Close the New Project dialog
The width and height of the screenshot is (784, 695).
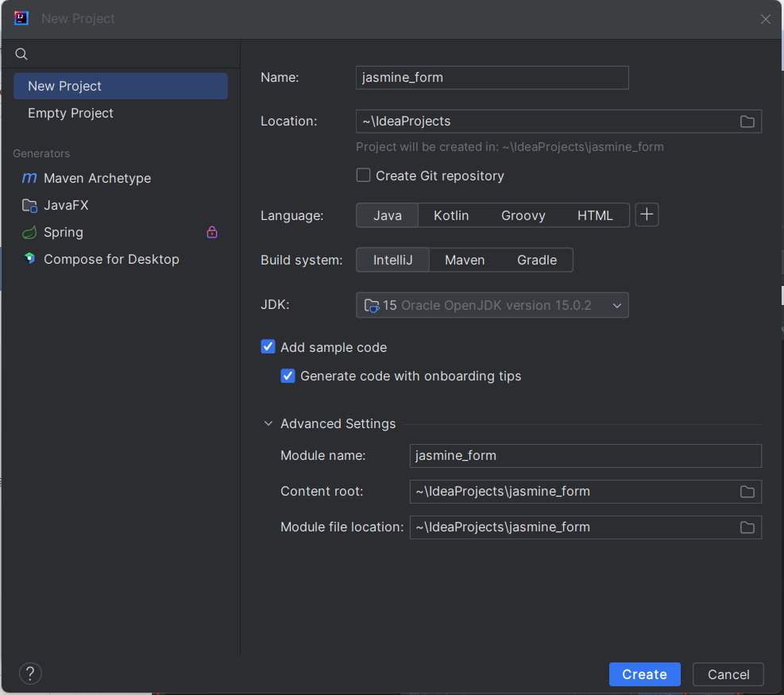[765, 19]
